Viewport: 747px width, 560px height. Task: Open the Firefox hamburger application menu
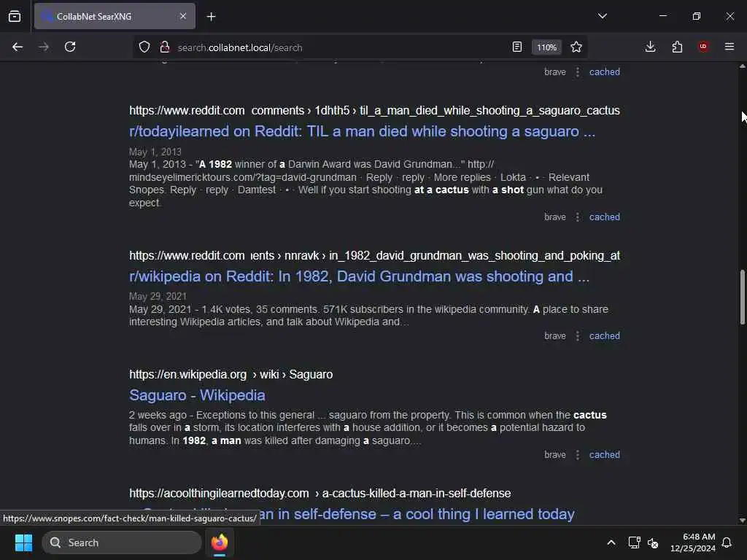coord(729,47)
